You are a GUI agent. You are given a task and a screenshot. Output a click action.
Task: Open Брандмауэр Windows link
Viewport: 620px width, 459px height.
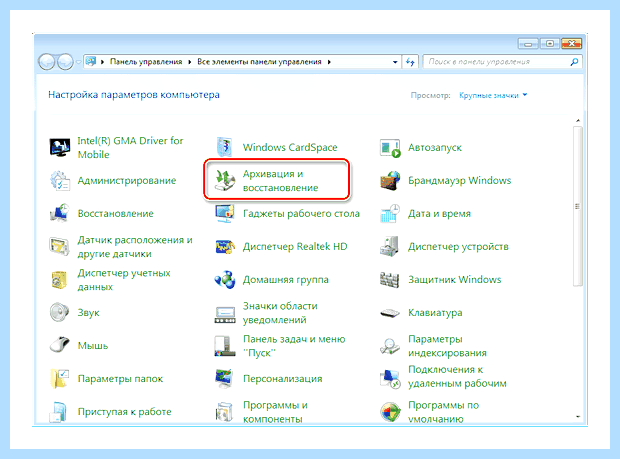pyautogui.click(x=459, y=181)
